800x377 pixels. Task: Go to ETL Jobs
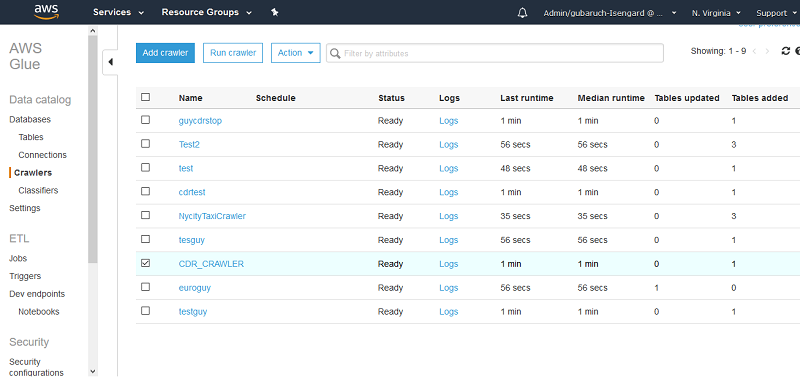click(18, 259)
